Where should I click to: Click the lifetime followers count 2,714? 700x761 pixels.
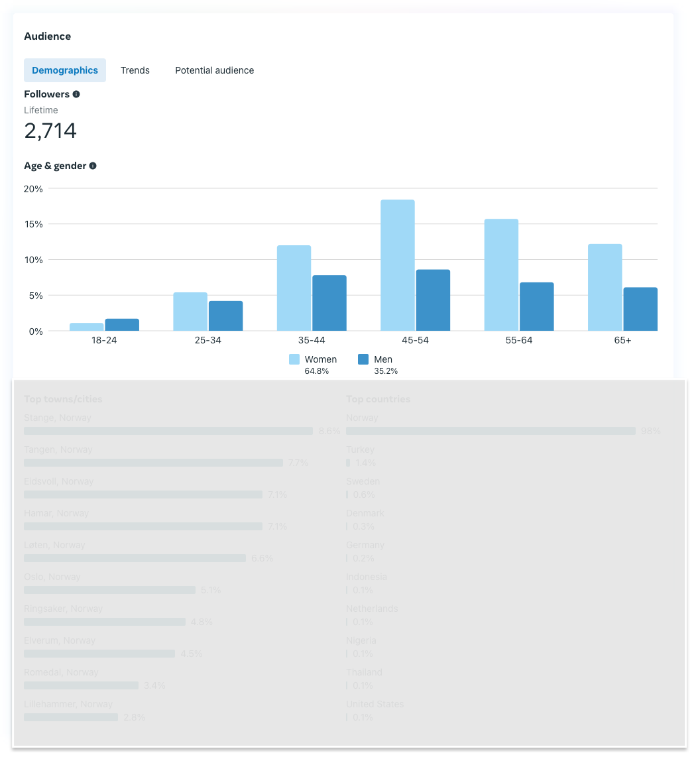point(50,131)
